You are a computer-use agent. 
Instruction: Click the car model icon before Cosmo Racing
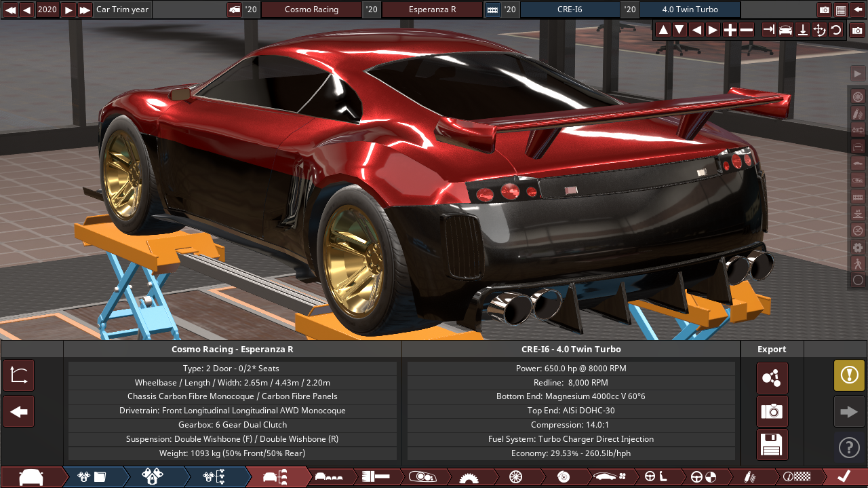235,10
